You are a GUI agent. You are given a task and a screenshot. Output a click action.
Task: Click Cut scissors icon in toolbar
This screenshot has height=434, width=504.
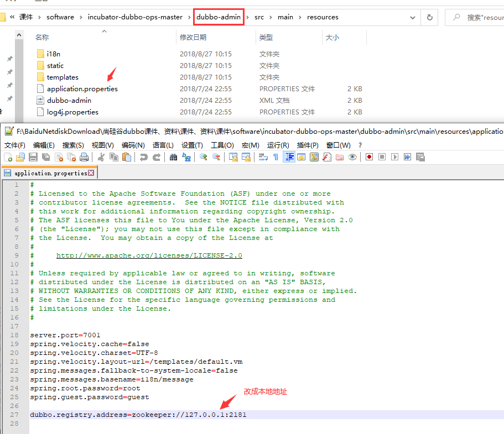coord(101,157)
